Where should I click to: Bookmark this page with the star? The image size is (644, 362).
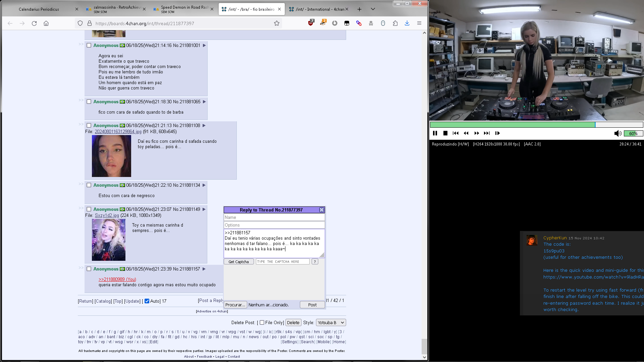tap(277, 23)
